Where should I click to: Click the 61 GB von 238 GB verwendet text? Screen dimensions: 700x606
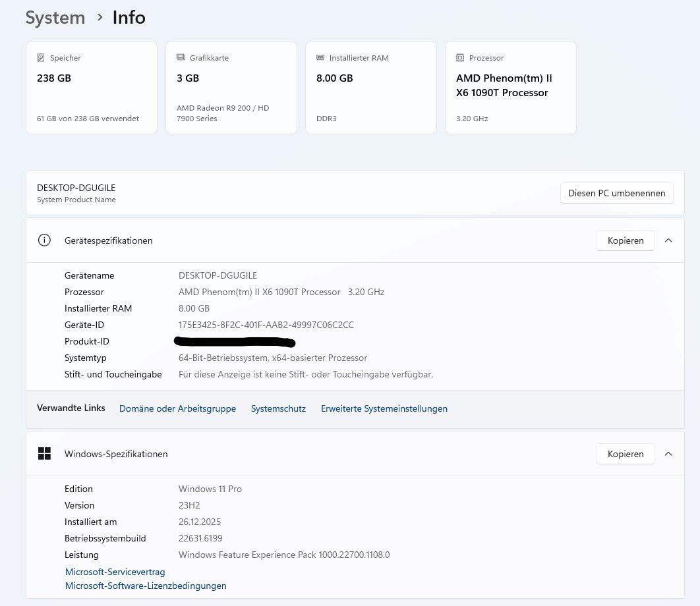tap(88, 119)
